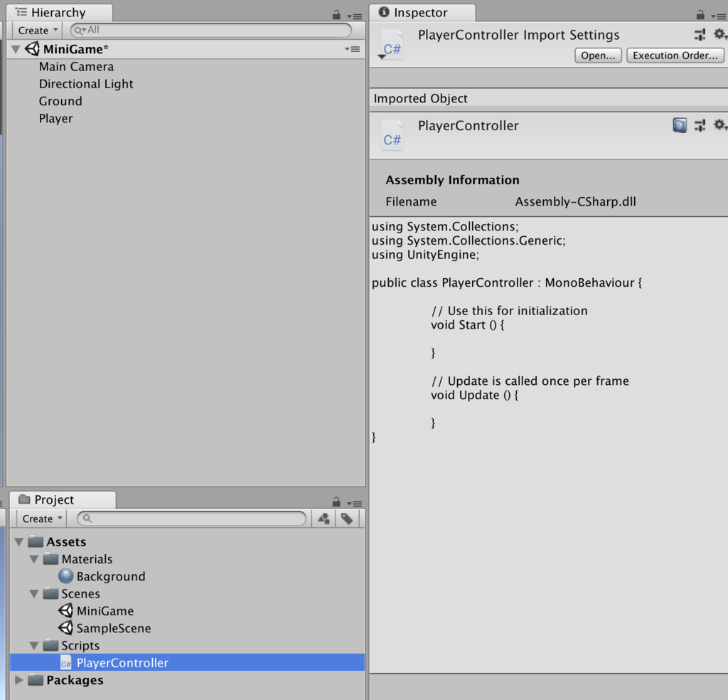Select Player object in Hierarchy
Screen dimensions: 728x700
click(x=55, y=118)
